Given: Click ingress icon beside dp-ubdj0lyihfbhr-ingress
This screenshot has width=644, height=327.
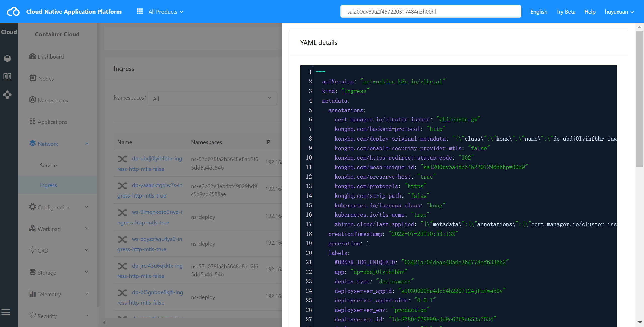Looking at the screenshot, I should (x=123, y=159).
